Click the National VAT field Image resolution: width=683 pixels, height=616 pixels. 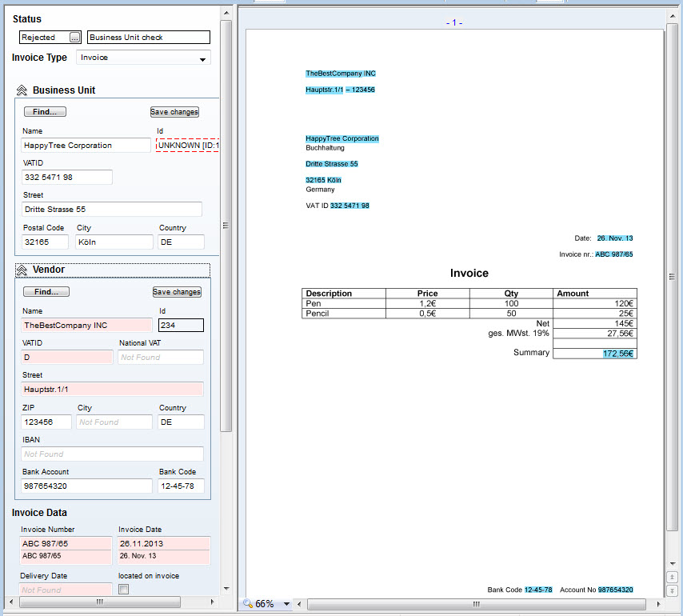click(161, 358)
